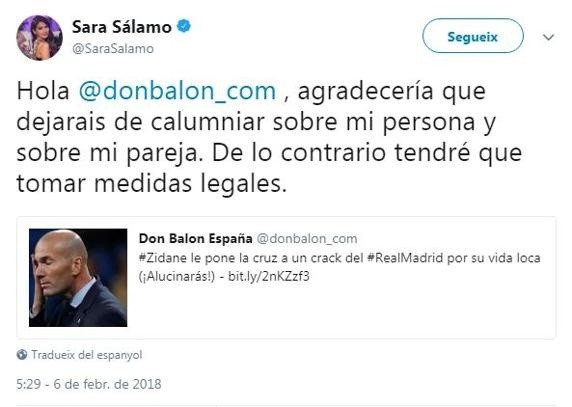
Task: Open Sara Sálamo's profile avatar
Action: (39, 38)
